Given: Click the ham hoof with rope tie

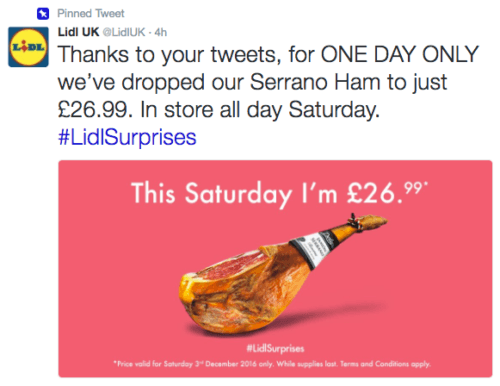Looking at the screenshot, I should (x=367, y=222).
